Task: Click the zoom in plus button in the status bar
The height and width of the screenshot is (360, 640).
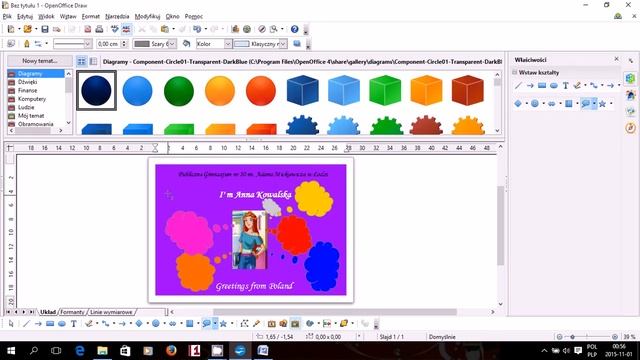Action: click(615, 337)
